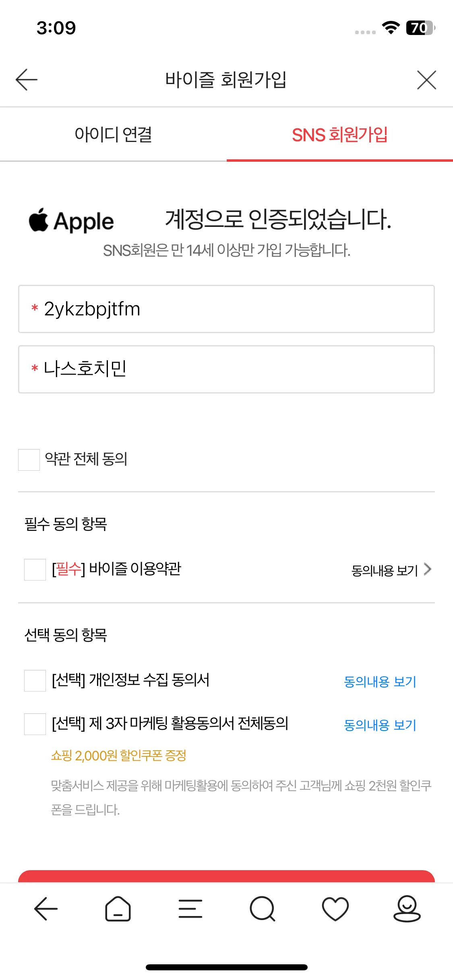453x980 pixels.
Task: Check the required 바이즐 이용약관 checkbox
Action: (x=35, y=569)
